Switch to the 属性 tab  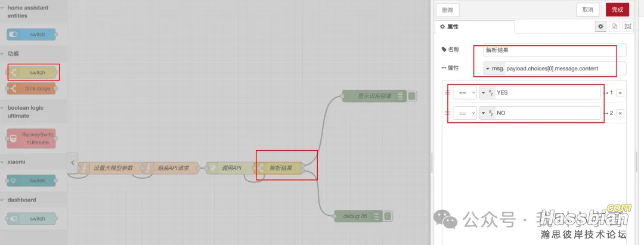pos(473,27)
